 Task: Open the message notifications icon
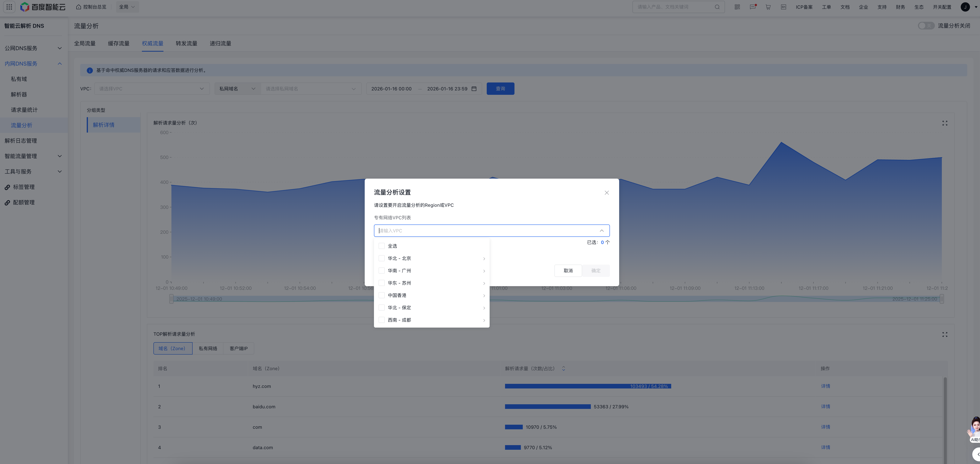point(753,7)
